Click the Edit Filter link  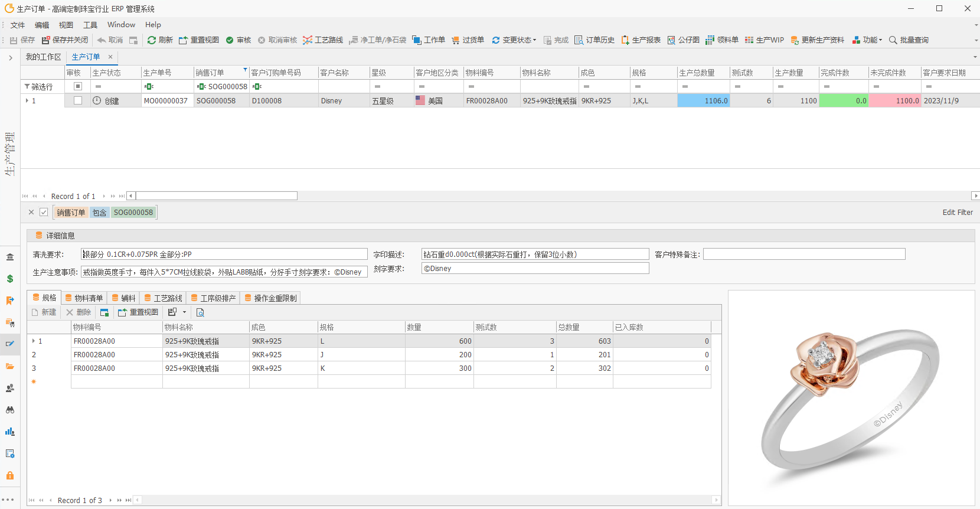pyautogui.click(x=957, y=213)
